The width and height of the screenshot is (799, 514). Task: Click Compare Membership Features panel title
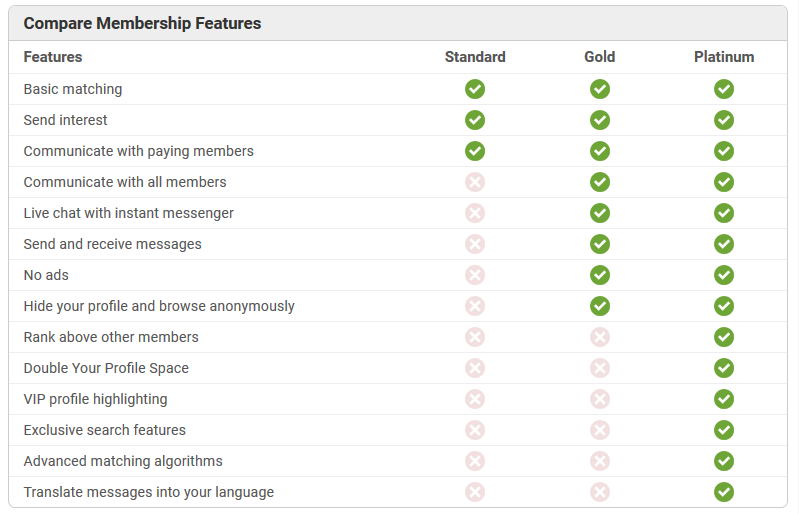pos(142,23)
